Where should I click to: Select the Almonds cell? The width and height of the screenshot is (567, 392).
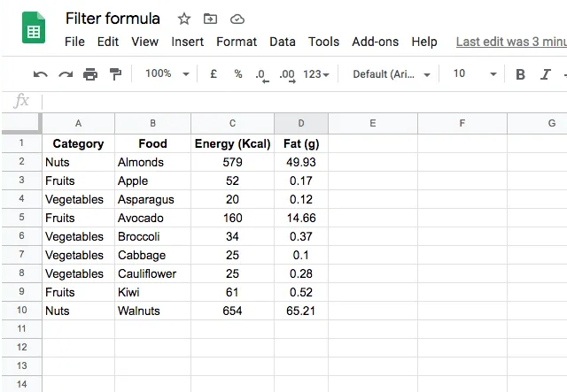pyautogui.click(x=153, y=162)
